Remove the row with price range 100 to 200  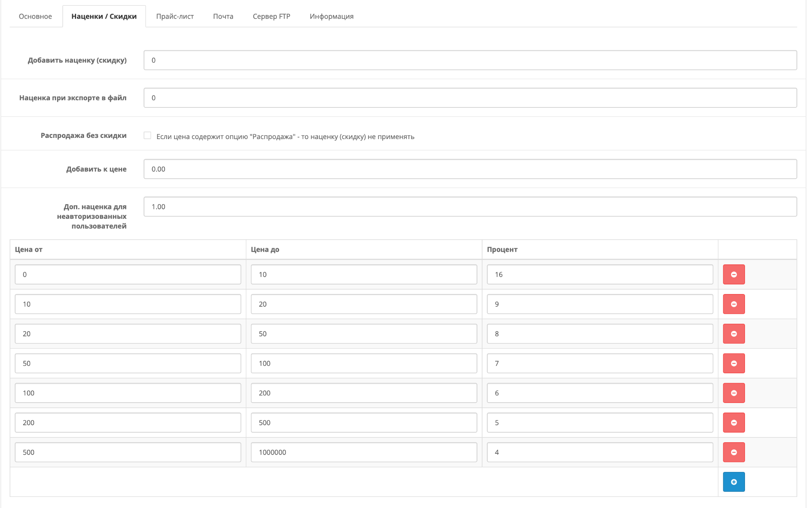[733, 393]
